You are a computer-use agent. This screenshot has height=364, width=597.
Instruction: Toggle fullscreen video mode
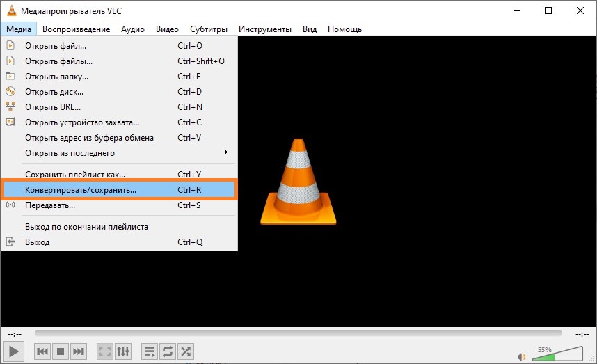pyautogui.click(x=104, y=351)
